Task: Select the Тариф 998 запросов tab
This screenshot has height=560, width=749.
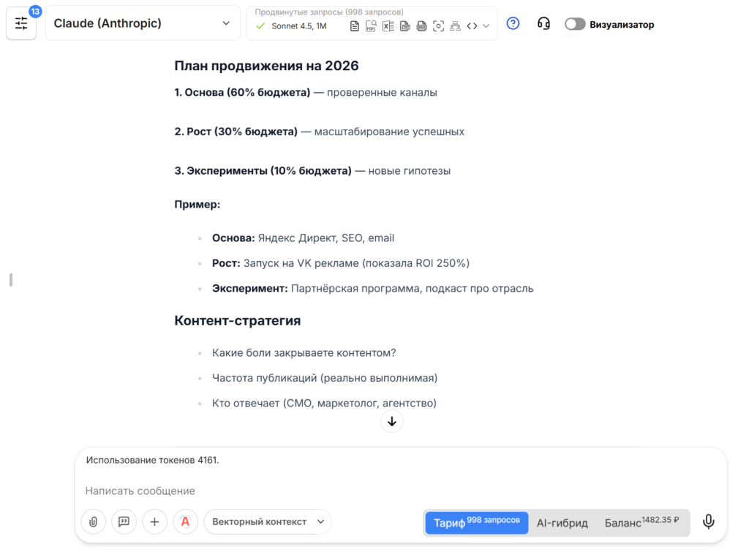Action: coord(476,522)
